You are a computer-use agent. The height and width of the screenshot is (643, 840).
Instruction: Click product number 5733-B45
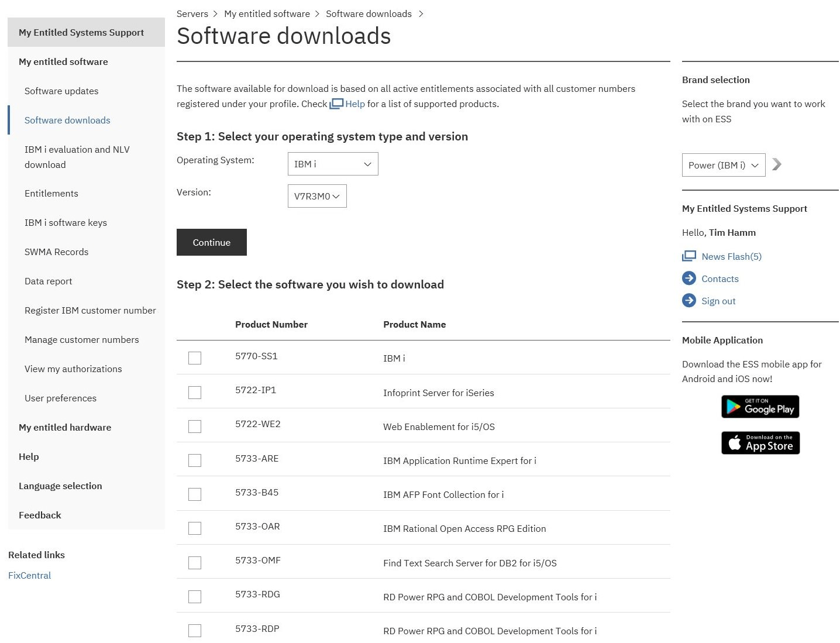(x=257, y=492)
